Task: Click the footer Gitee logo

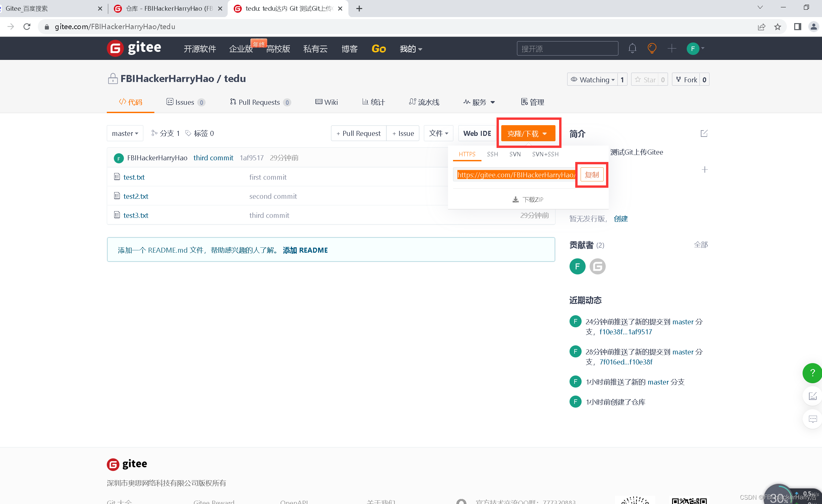Action: tap(127, 464)
